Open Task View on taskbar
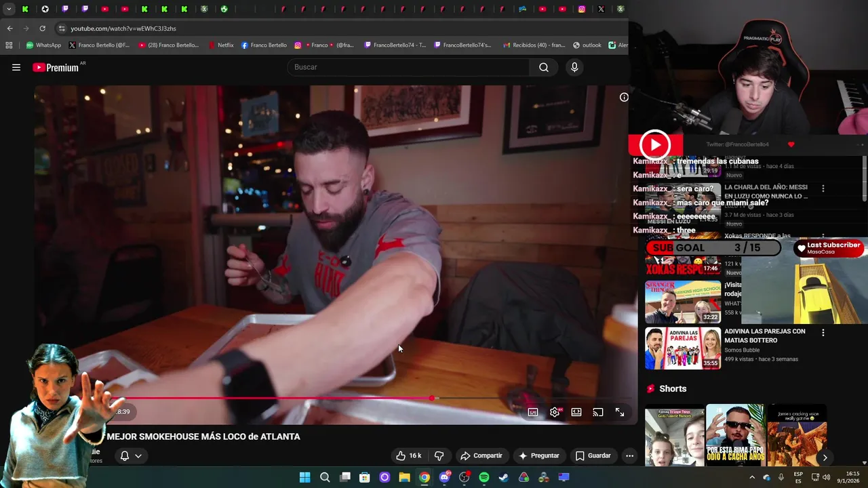Viewport: 868px width, 488px height. pos(344,477)
